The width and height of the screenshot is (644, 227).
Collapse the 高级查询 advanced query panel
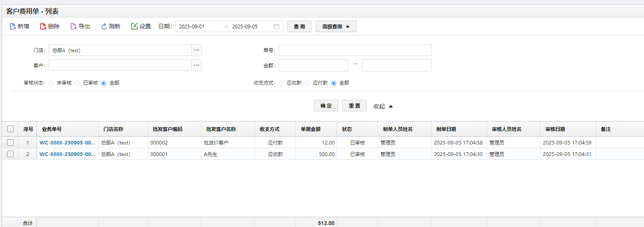(x=336, y=26)
